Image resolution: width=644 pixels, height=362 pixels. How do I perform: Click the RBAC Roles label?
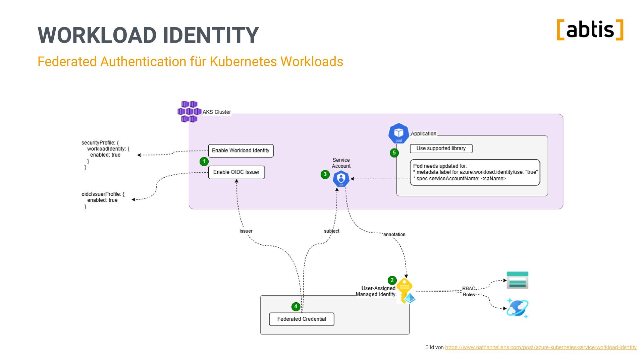(x=469, y=291)
